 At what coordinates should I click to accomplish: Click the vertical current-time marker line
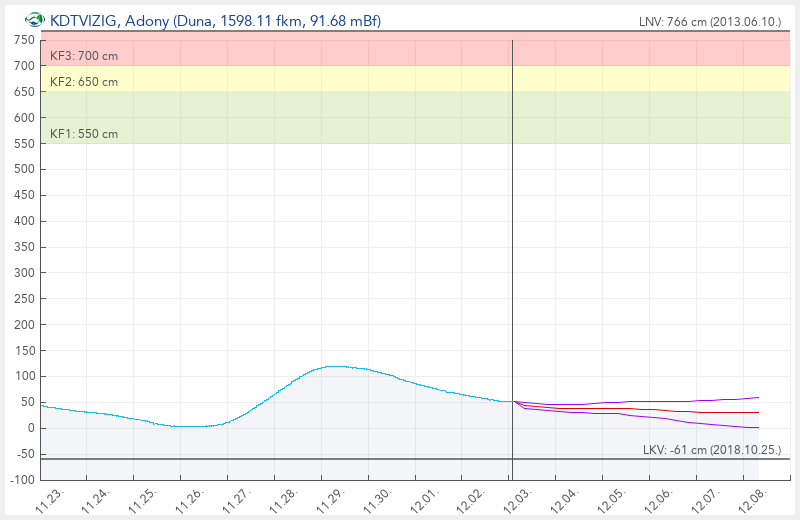coord(512,250)
